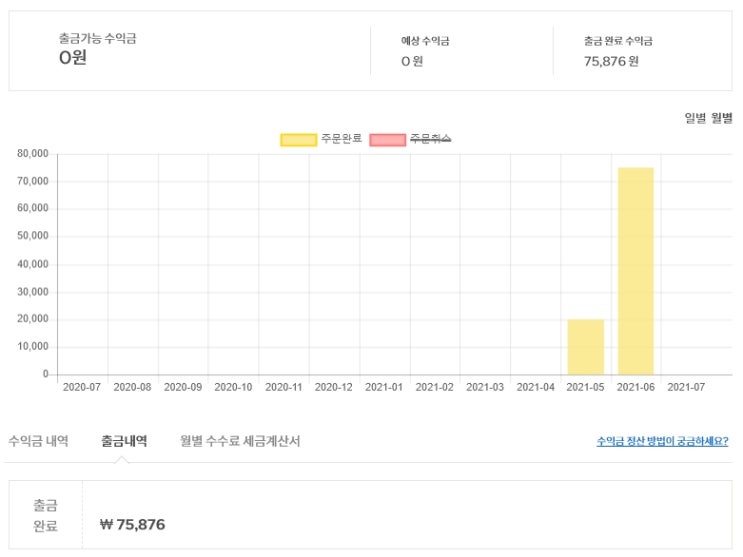Viewport: 743px width, 557px height.
Task: Click the 2020-07 axis label
Action: (82, 387)
